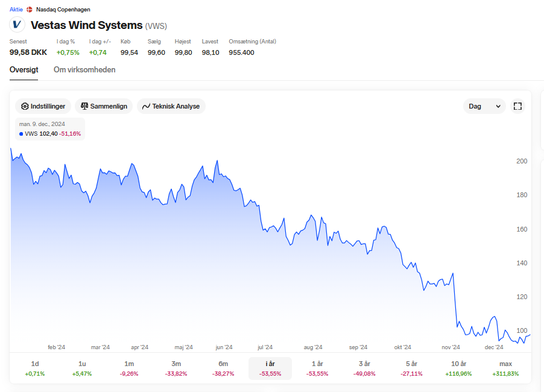Click the 160 y-axis label

click(522, 229)
